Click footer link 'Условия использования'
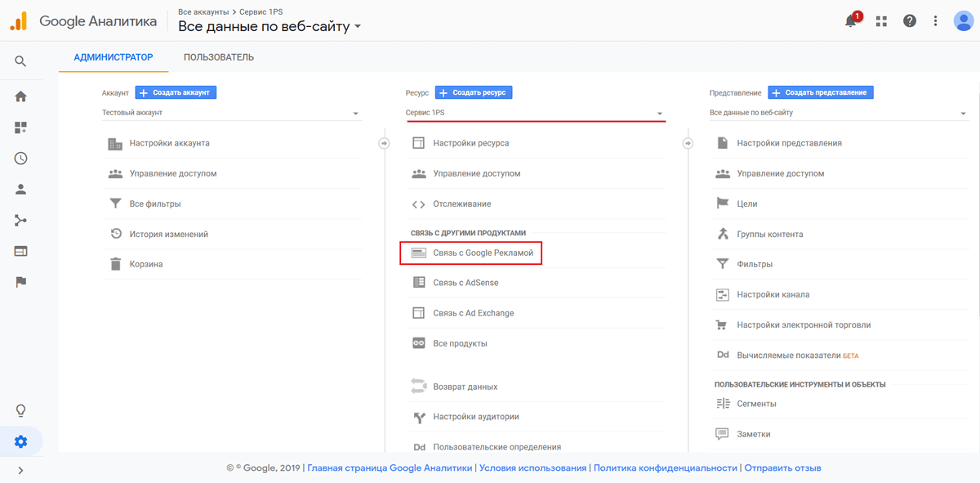980x483 pixels. click(533, 468)
